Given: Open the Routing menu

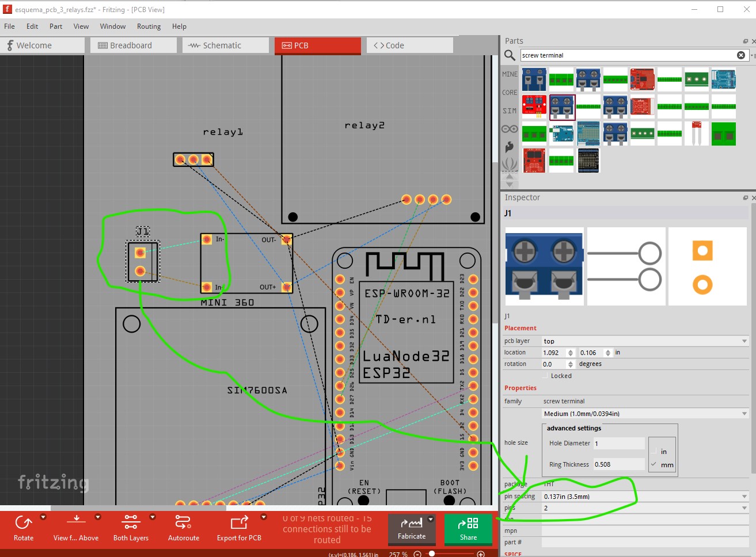Looking at the screenshot, I should [x=149, y=26].
